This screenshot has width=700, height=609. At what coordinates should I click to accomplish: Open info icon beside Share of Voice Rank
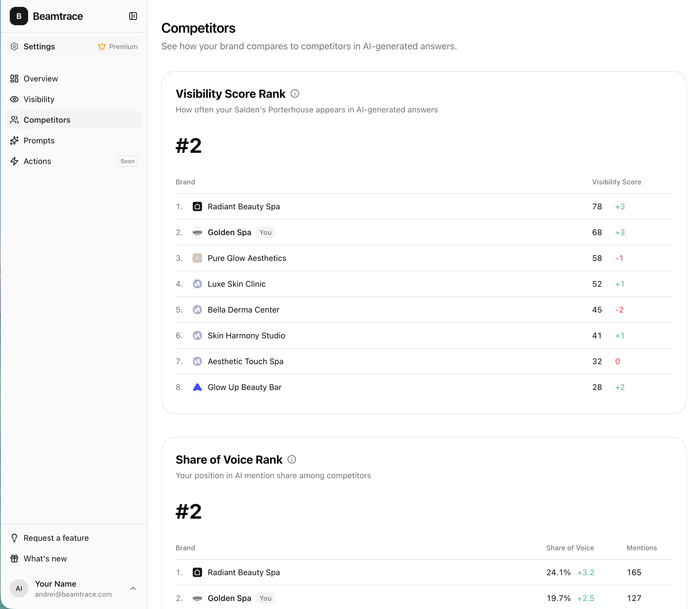pos(292,459)
